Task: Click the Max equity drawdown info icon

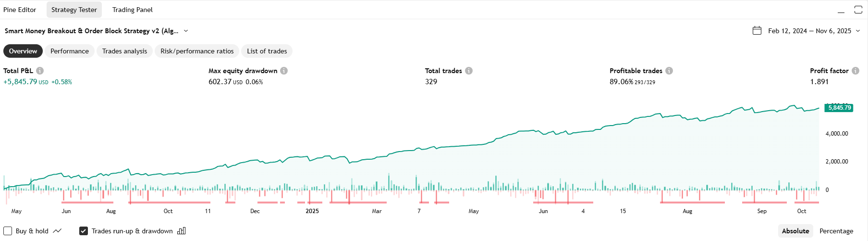Action: [x=284, y=71]
